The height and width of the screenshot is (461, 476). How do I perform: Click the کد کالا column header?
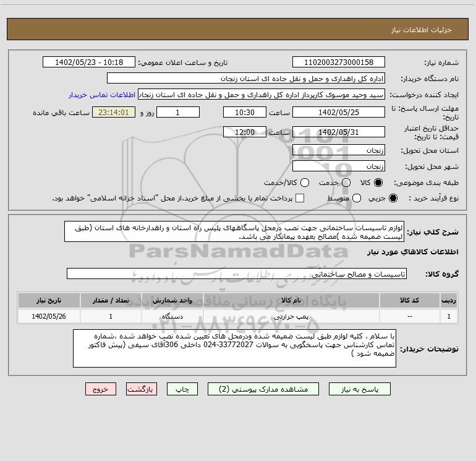click(409, 300)
